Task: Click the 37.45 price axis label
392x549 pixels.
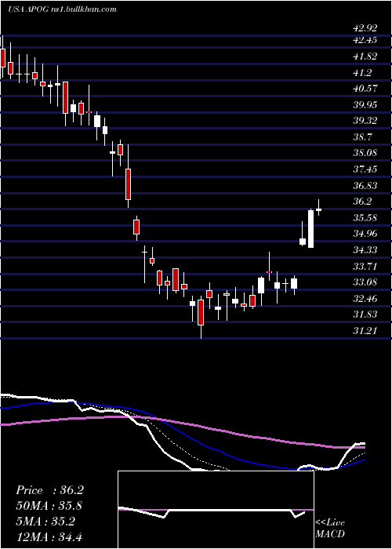Action: click(365, 169)
